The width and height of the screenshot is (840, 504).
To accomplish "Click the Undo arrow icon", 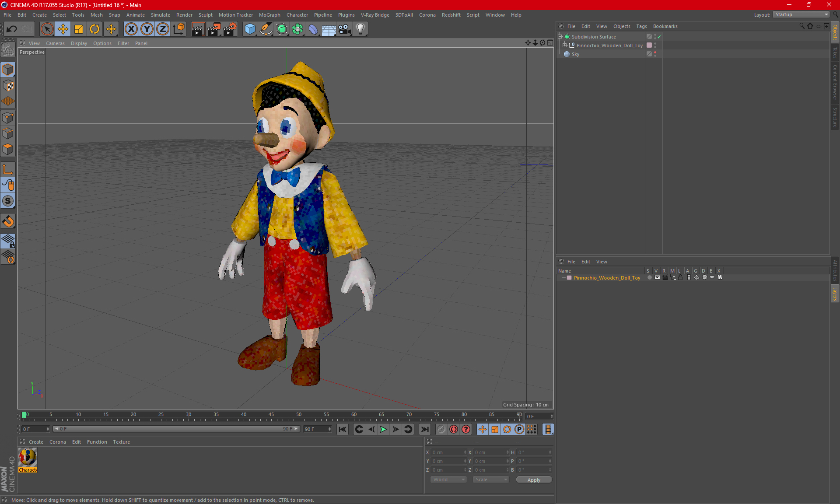I will point(12,29).
